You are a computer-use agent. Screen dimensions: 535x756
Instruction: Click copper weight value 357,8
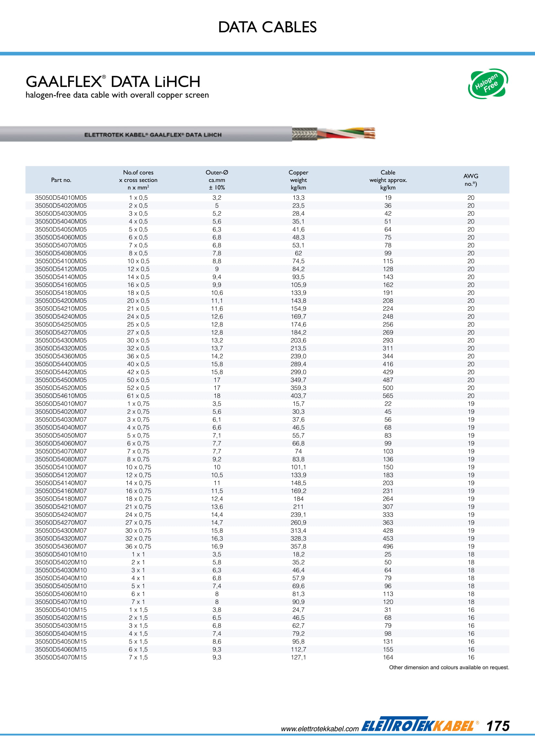coord(299,546)
